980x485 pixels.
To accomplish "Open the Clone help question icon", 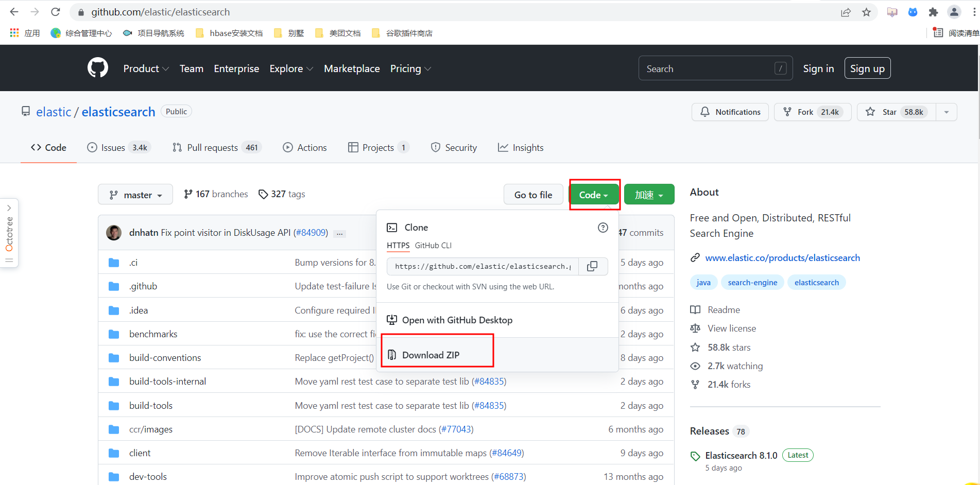I will 603,228.
